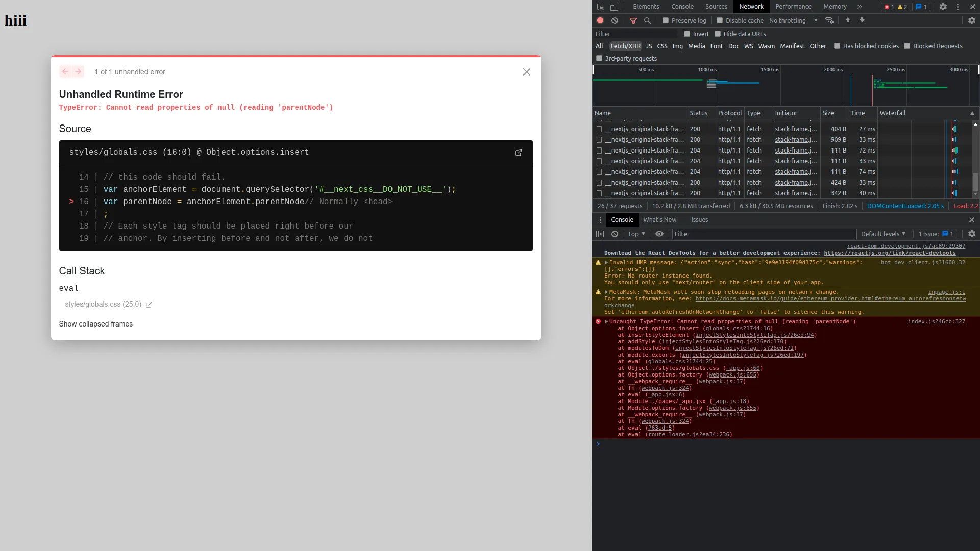This screenshot has height=551, width=980.
Task: Click Show collapsed frames
Action: (95, 324)
